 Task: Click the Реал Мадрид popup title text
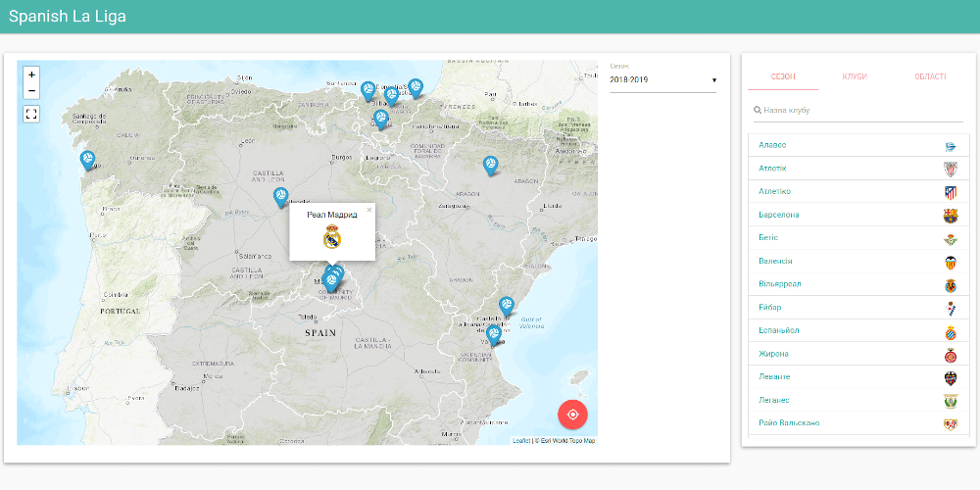point(332,215)
